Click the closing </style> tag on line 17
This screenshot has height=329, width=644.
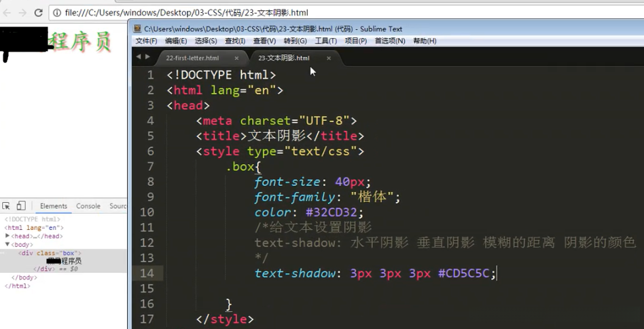pyautogui.click(x=225, y=319)
